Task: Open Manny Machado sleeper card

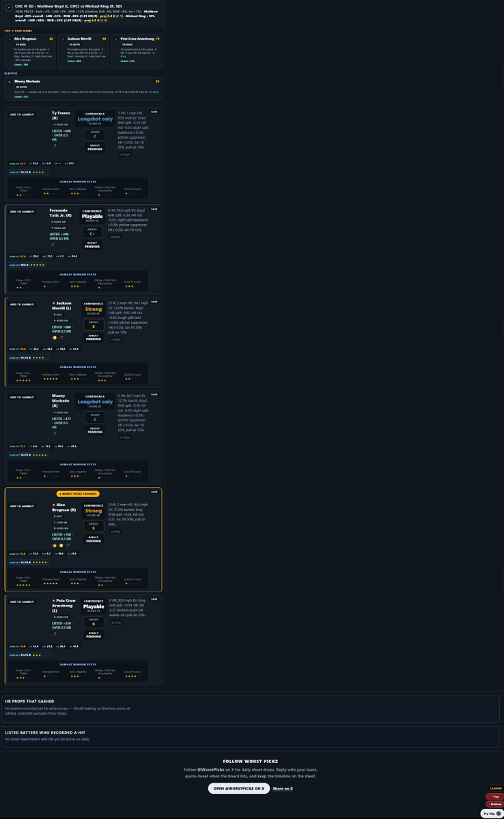Action: [x=83, y=89]
